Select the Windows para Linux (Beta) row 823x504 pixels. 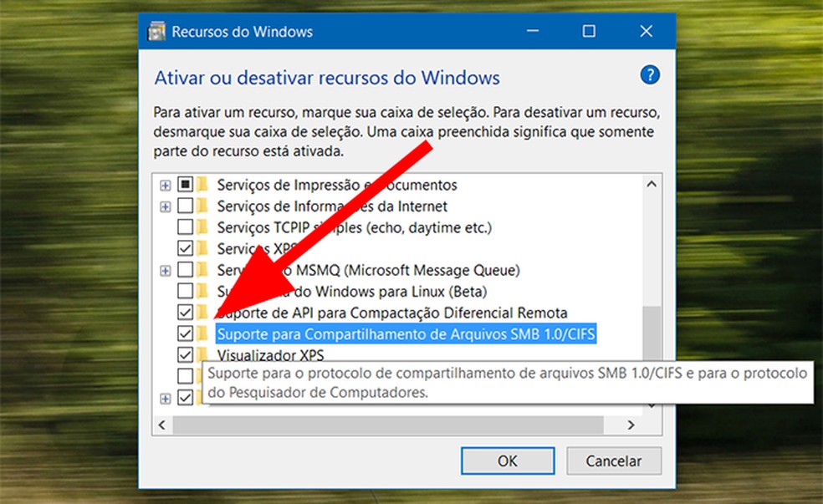click(351, 292)
